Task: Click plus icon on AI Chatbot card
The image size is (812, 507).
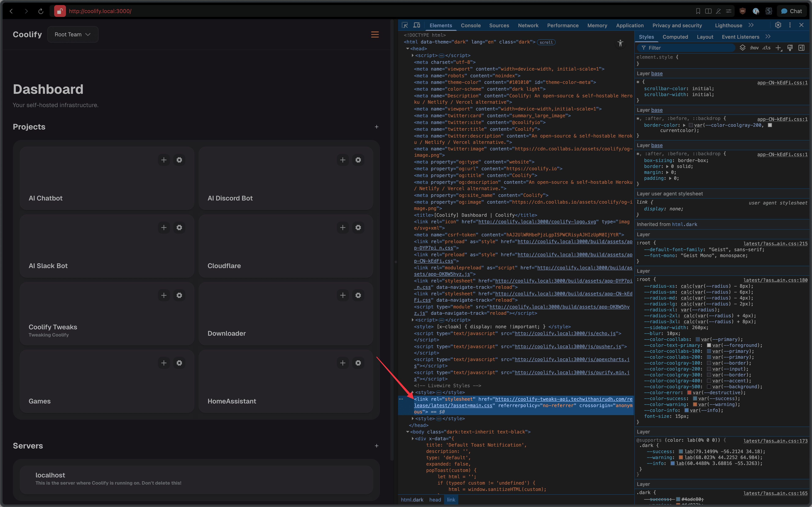Action: coord(164,160)
